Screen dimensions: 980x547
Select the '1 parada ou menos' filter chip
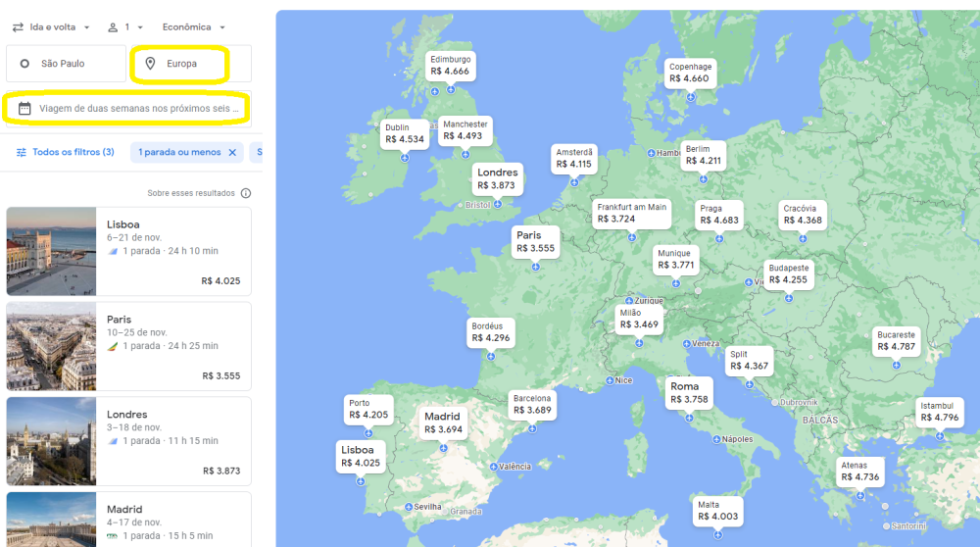179,153
